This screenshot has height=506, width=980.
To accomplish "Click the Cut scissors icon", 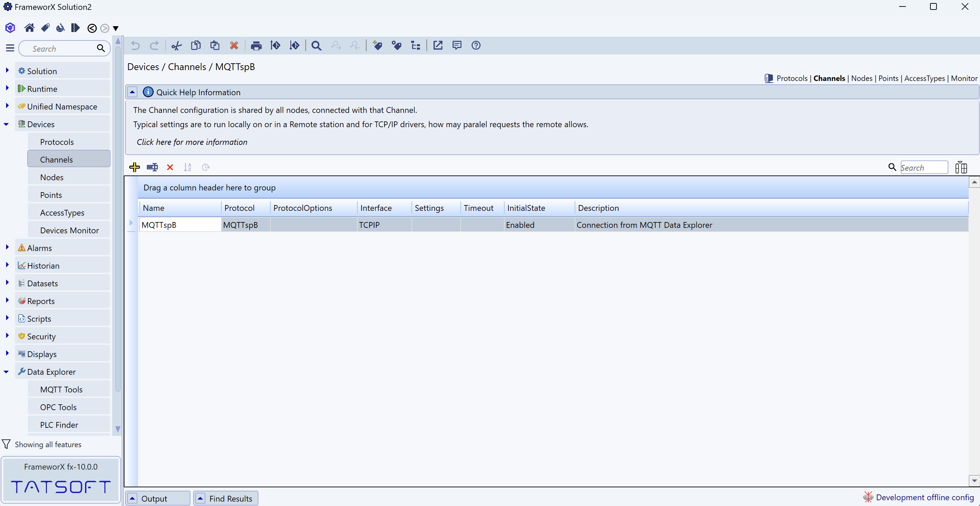I will 176,46.
